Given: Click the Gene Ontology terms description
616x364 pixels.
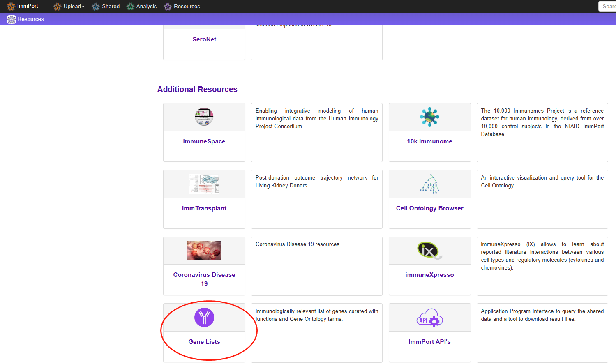Looking at the screenshot, I should click(317, 315).
